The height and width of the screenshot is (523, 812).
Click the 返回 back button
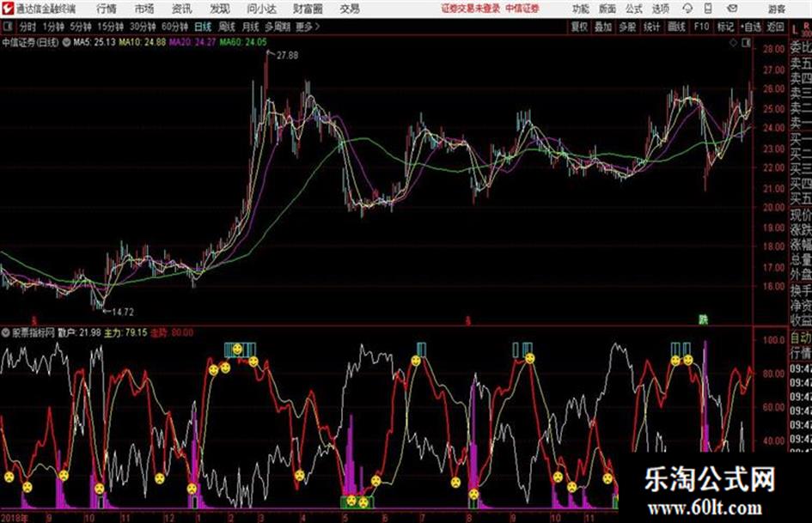775,27
